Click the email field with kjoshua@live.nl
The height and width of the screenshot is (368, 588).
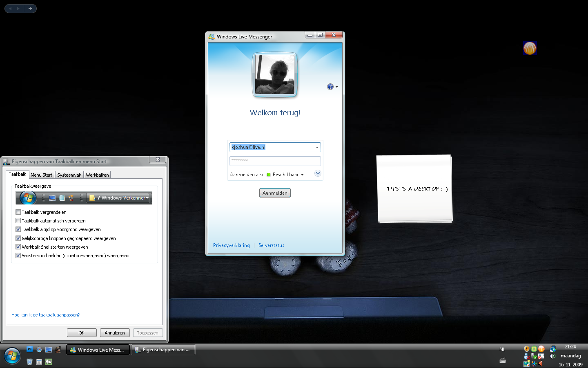(x=275, y=147)
